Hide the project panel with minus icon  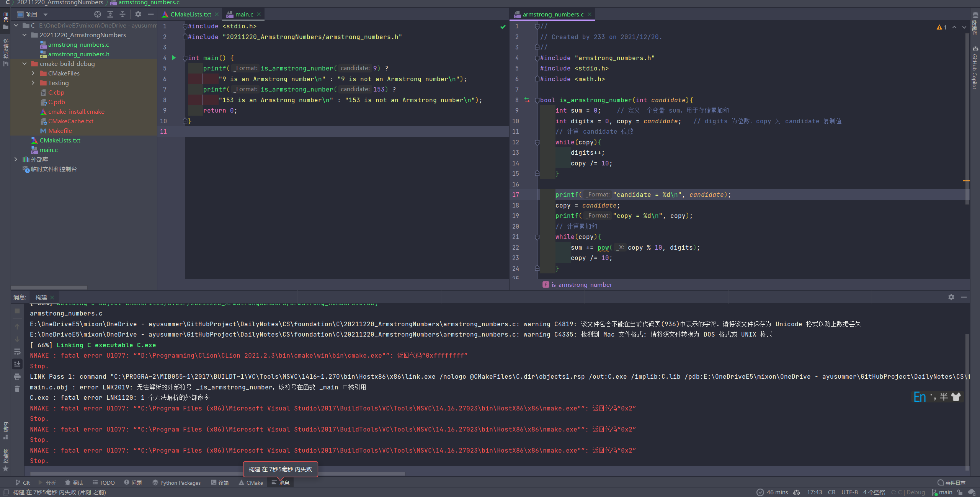point(151,14)
